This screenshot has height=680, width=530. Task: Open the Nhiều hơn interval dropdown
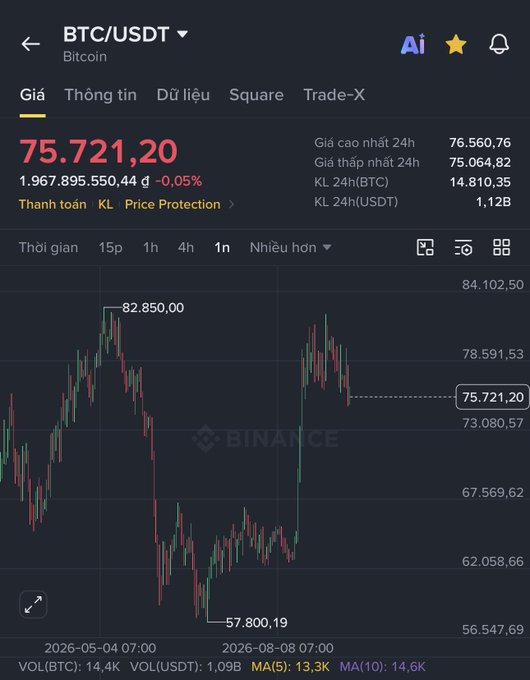[x=290, y=247]
